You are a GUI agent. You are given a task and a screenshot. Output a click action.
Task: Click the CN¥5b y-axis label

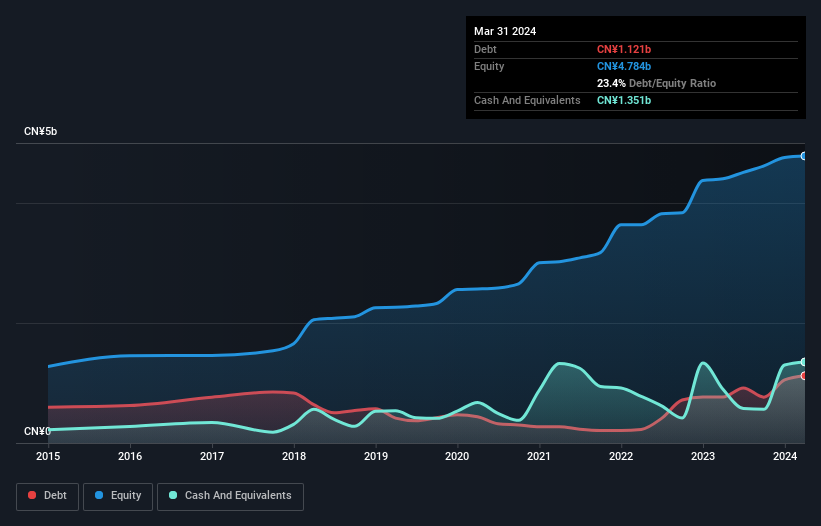[40, 131]
